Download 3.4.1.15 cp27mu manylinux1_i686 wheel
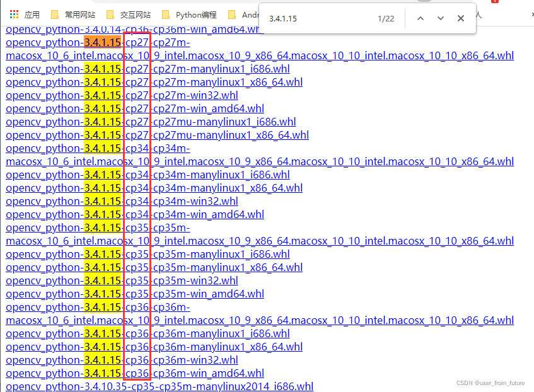 pos(151,122)
